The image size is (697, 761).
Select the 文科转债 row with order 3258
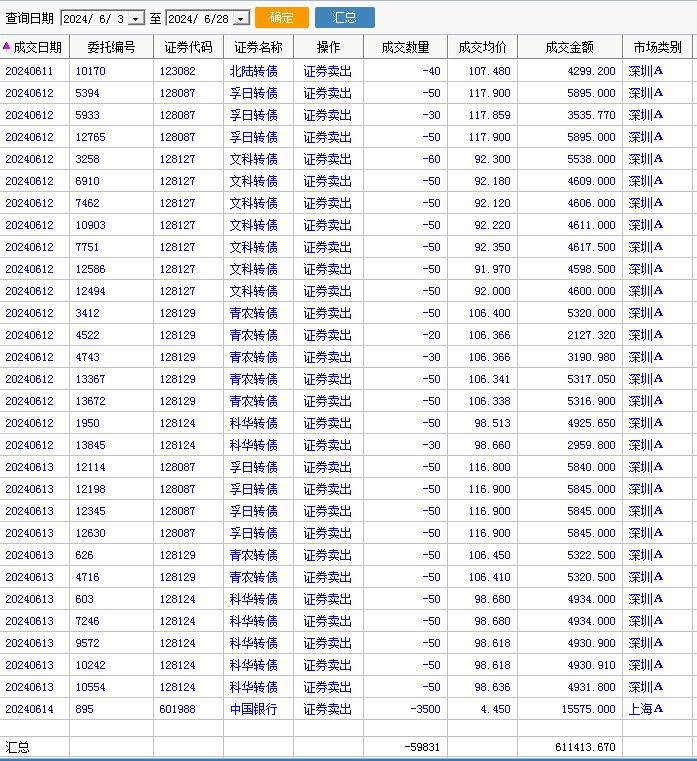[346, 159]
